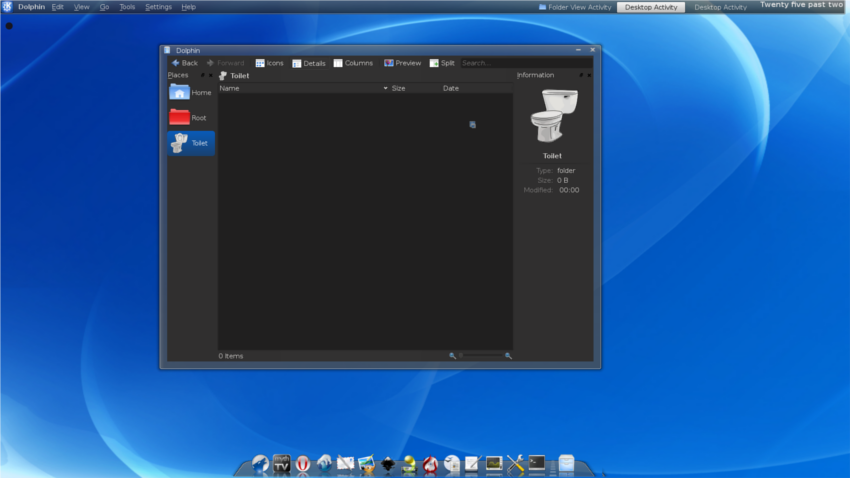The height and width of the screenshot is (478, 850).
Task: Open the text editor notepad dock icon
Action: pos(473,464)
